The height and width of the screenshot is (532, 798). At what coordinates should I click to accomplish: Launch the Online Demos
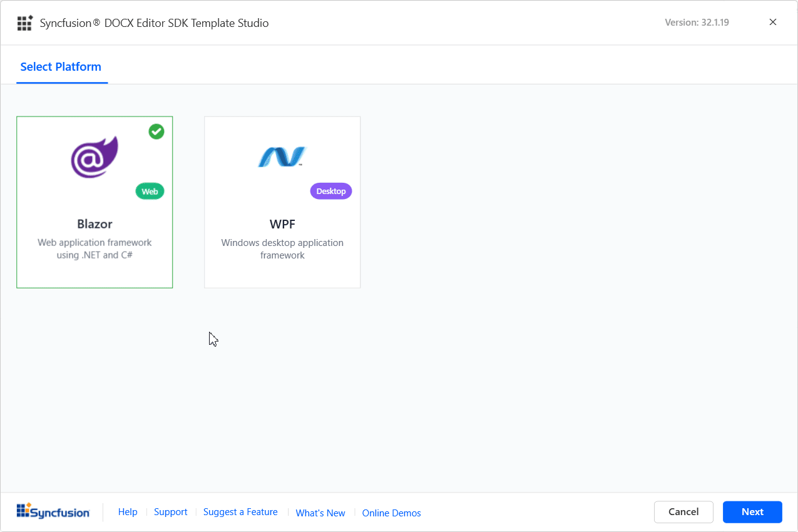(x=391, y=513)
